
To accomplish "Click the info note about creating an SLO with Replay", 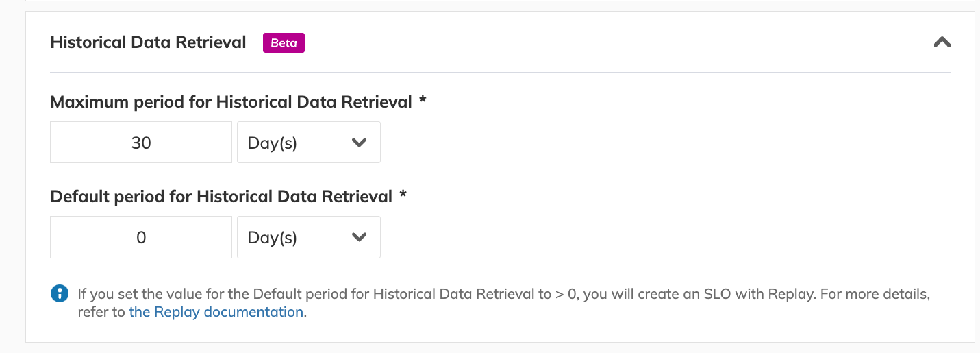I will coord(503,303).
